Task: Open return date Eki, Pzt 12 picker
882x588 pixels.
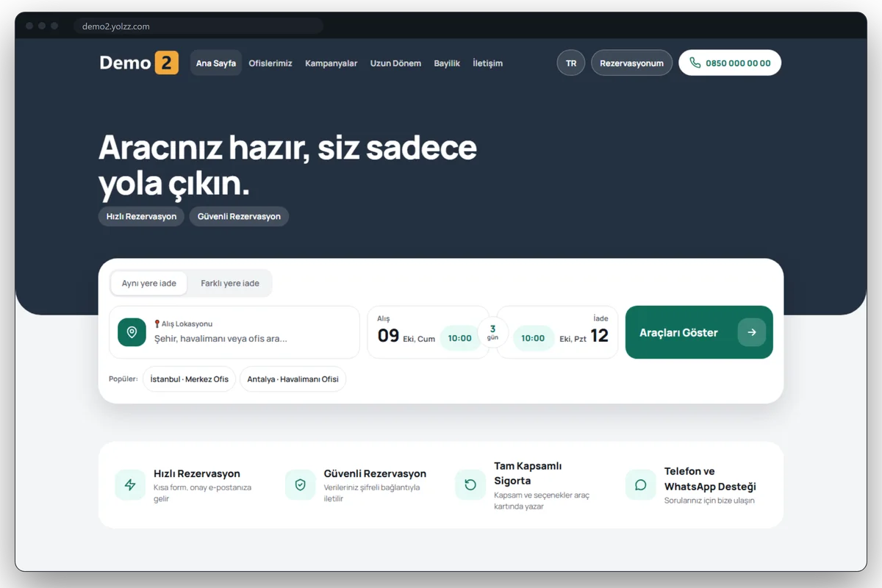Action: (x=584, y=336)
